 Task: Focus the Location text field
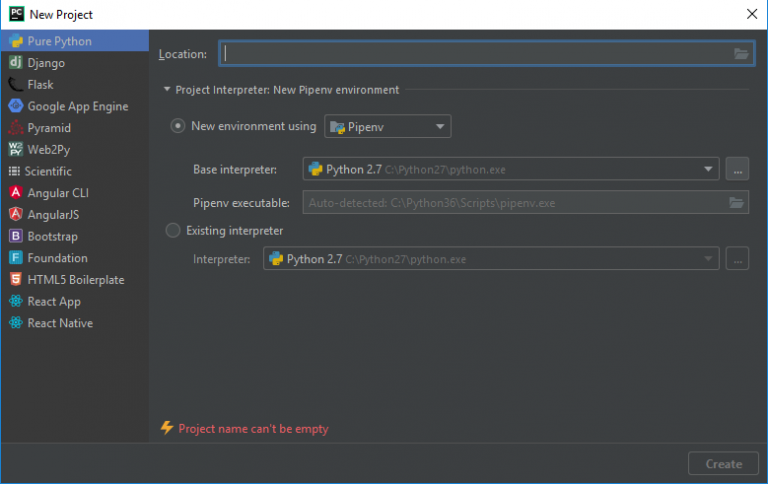(x=487, y=54)
